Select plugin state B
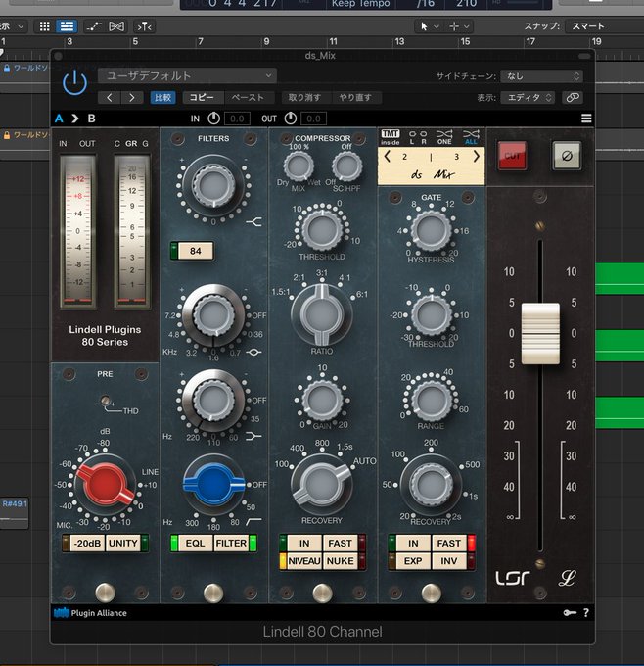This screenshot has height=666, width=644. [91, 119]
